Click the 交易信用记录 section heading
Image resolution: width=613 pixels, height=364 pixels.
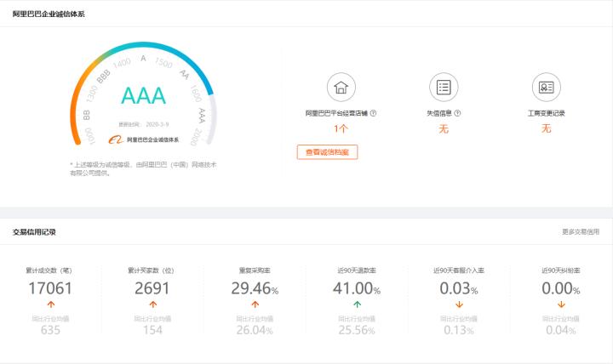pyautogui.click(x=34, y=232)
